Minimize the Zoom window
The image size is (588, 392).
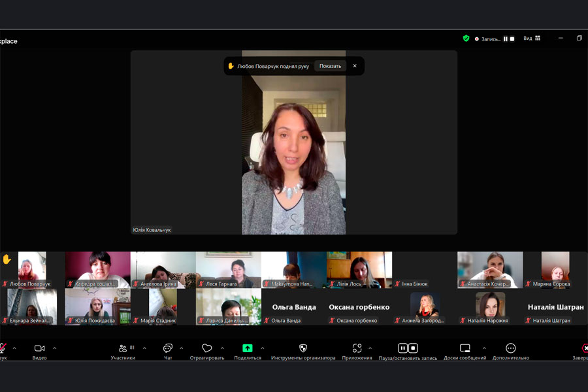(561, 38)
